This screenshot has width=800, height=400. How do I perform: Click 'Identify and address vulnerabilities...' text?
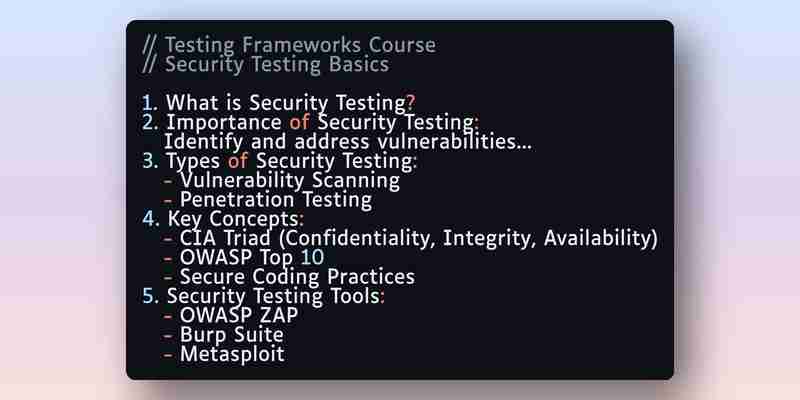tap(347, 142)
